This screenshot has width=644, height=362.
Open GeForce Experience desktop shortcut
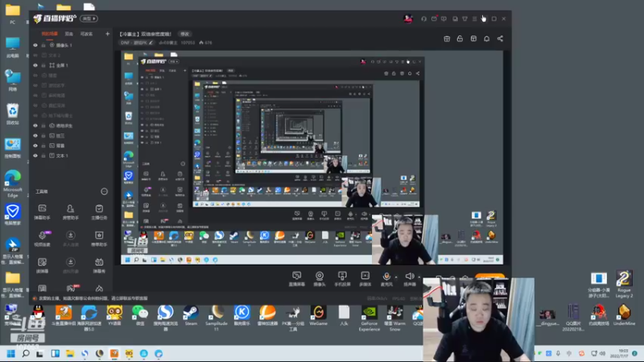(369, 318)
